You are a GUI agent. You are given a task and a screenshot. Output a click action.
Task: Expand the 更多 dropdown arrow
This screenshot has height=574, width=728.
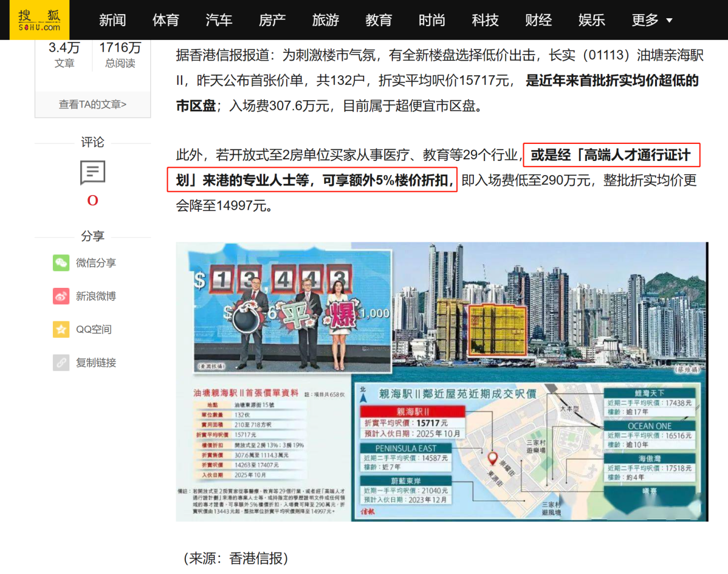669,20
